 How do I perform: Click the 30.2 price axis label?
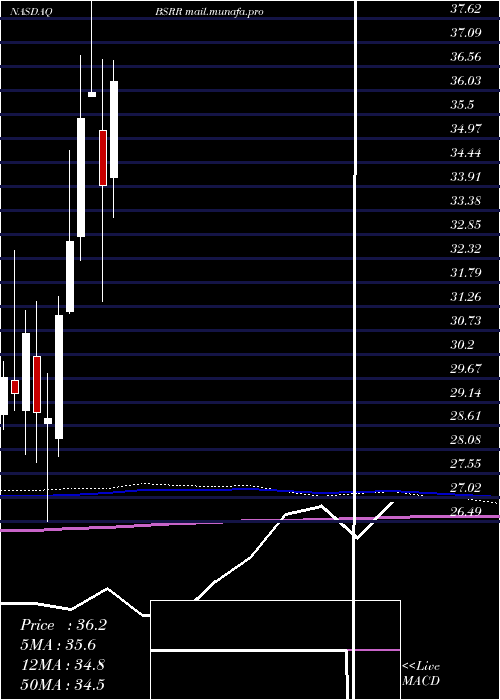coord(462,344)
